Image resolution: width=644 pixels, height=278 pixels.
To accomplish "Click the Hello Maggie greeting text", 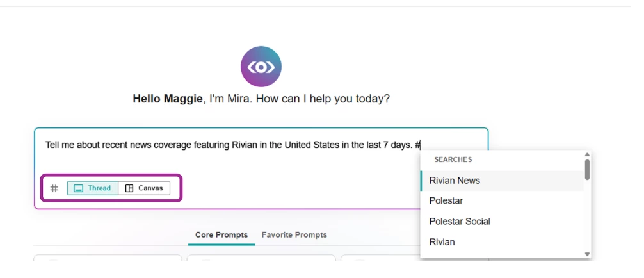I will point(167,99).
